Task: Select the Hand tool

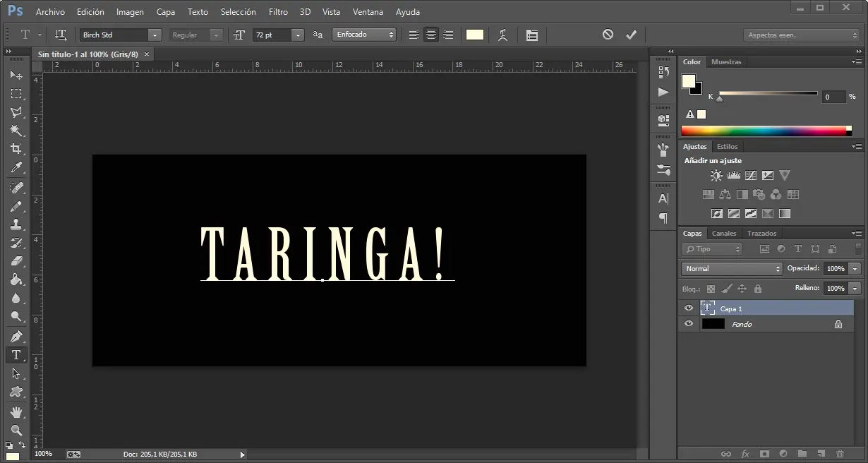Action: click(x=16, y=411)
